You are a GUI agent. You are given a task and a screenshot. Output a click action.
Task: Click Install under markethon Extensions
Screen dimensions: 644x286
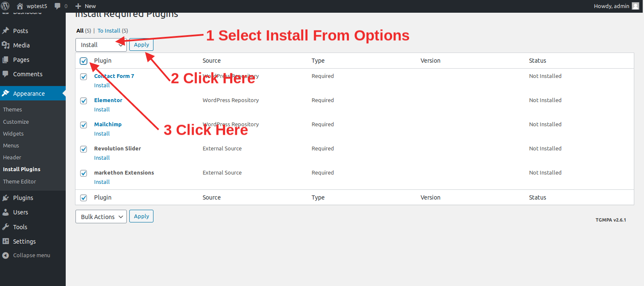[102, 182]
